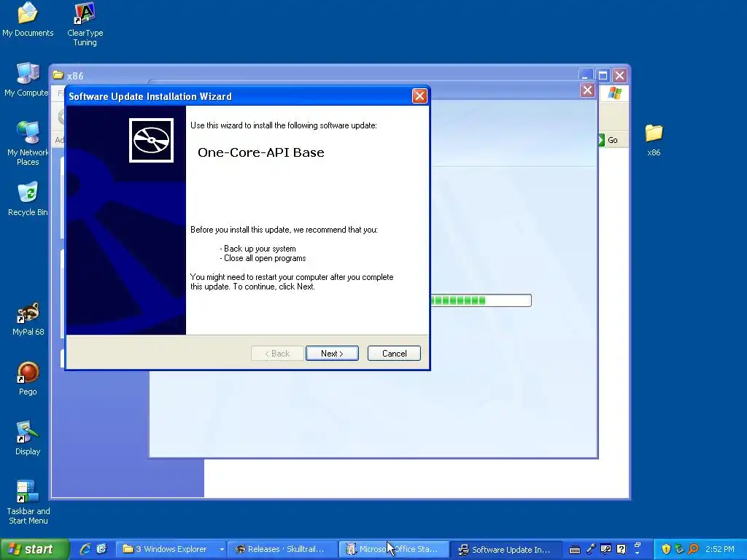This screenshot has height=560, width=747.
Task: Click the help icon in language bar
Action: 622,549
